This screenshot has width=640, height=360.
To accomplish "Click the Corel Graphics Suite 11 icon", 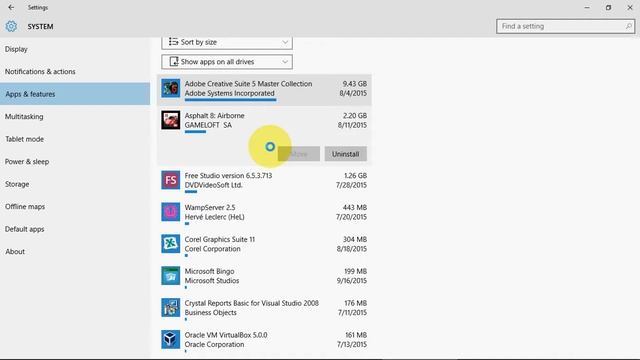I will coord(170,244).
